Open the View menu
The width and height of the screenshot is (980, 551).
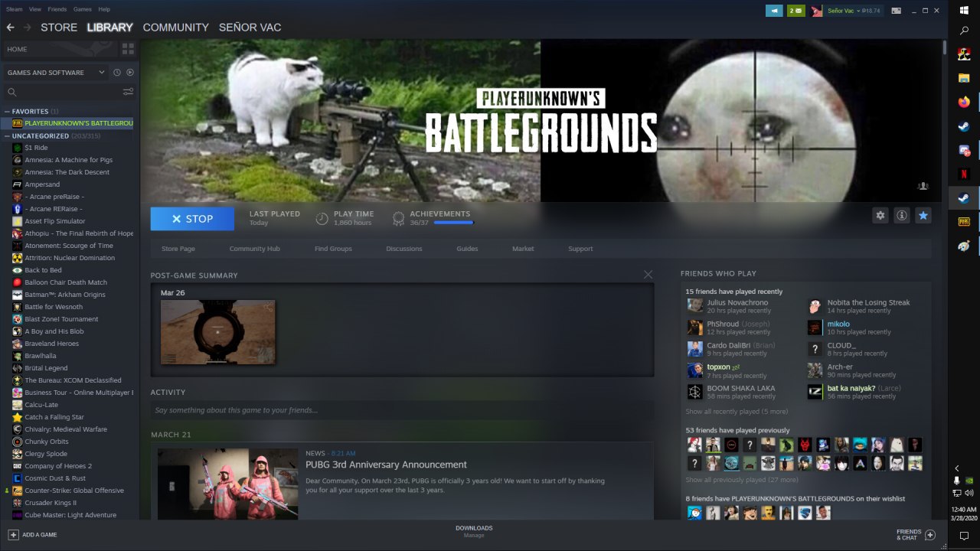pos(35,9)
